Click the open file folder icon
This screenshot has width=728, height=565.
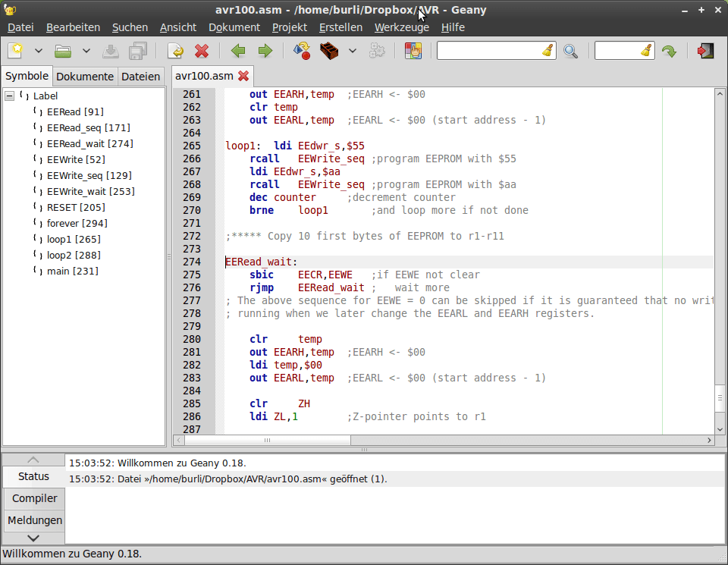(63, 51)
